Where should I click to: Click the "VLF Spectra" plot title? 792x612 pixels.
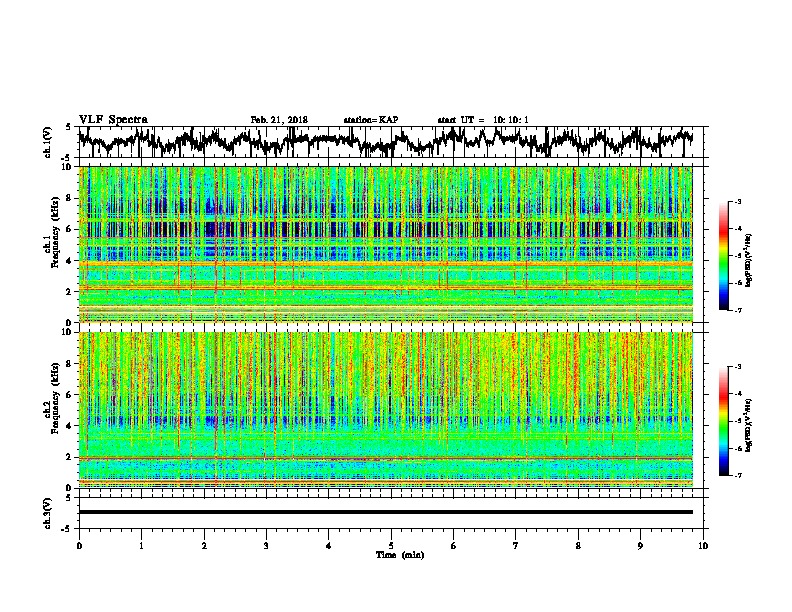(113, 120)
